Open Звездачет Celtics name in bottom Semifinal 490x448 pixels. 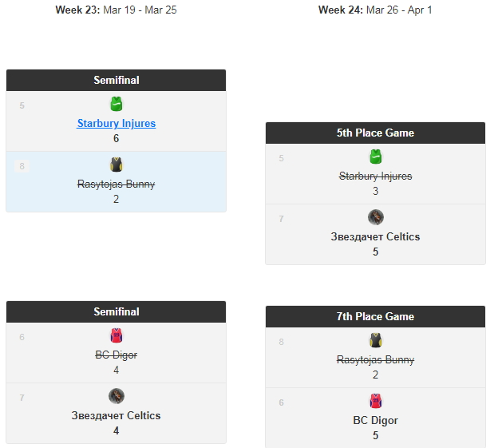coord(117,415)
